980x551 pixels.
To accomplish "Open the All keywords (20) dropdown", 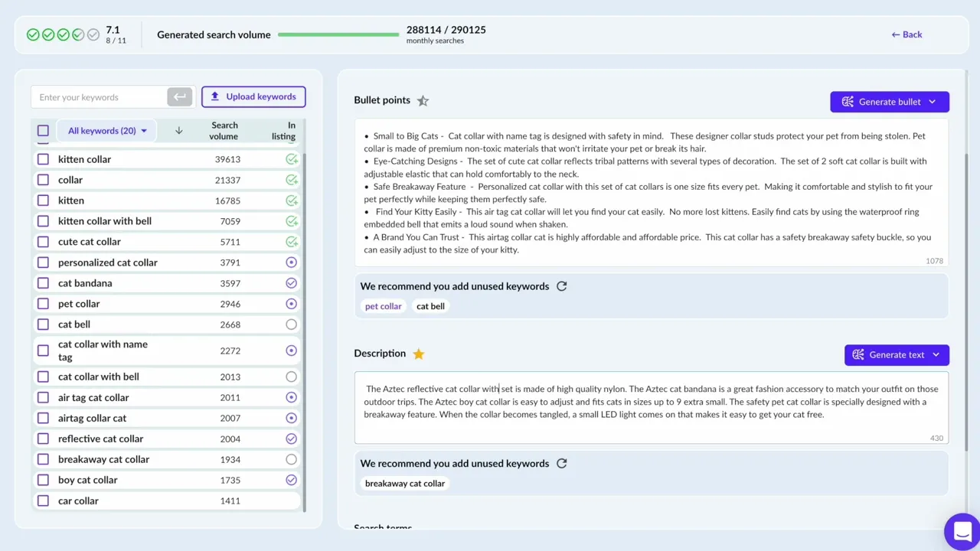I will point(107,131).
